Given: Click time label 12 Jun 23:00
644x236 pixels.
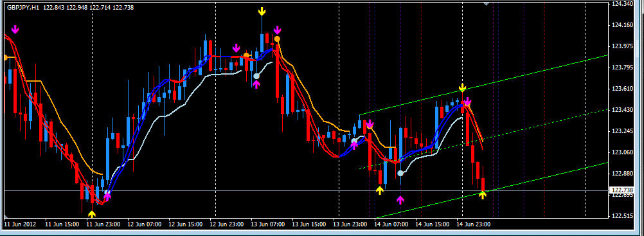Looking at the screenshot, I should tap(226, 224).
